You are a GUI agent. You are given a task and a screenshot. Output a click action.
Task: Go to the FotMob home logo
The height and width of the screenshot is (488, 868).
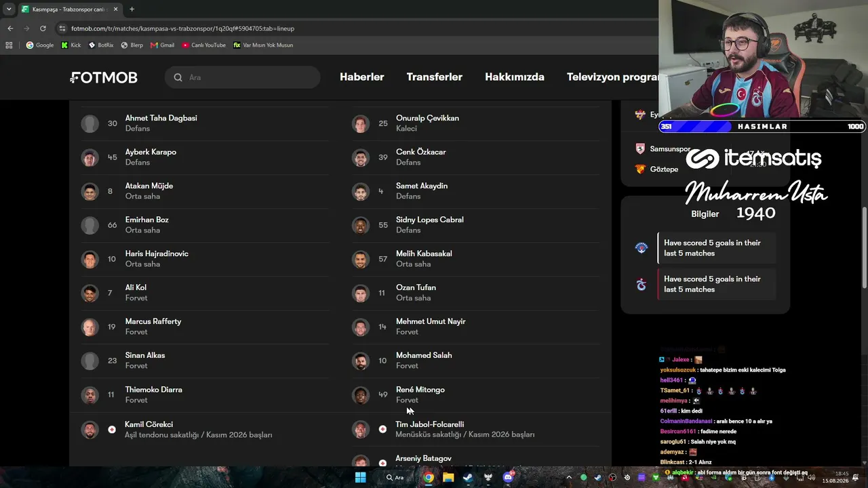(x=104, y=77)
